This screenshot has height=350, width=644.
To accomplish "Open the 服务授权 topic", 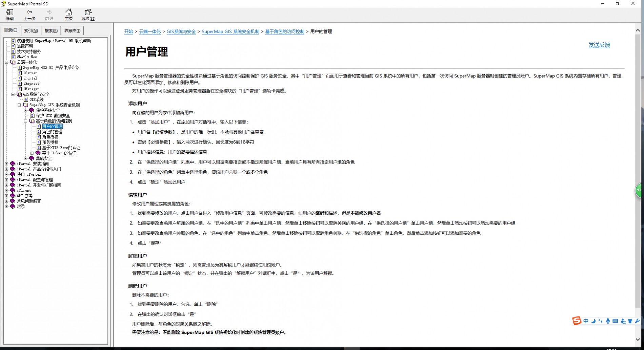I will click(x=50, y=142).
